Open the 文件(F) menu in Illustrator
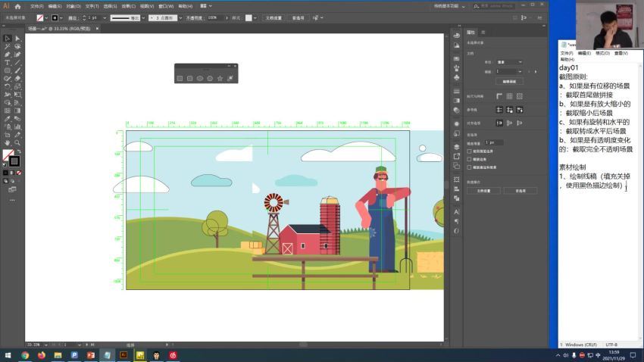644x362 pixels. click(36, 6)
